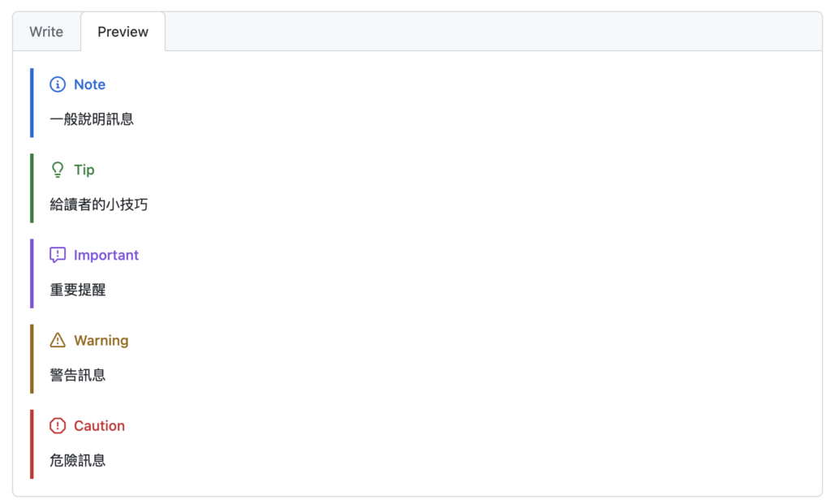Click the purple Important left border bar

(32, 274)
